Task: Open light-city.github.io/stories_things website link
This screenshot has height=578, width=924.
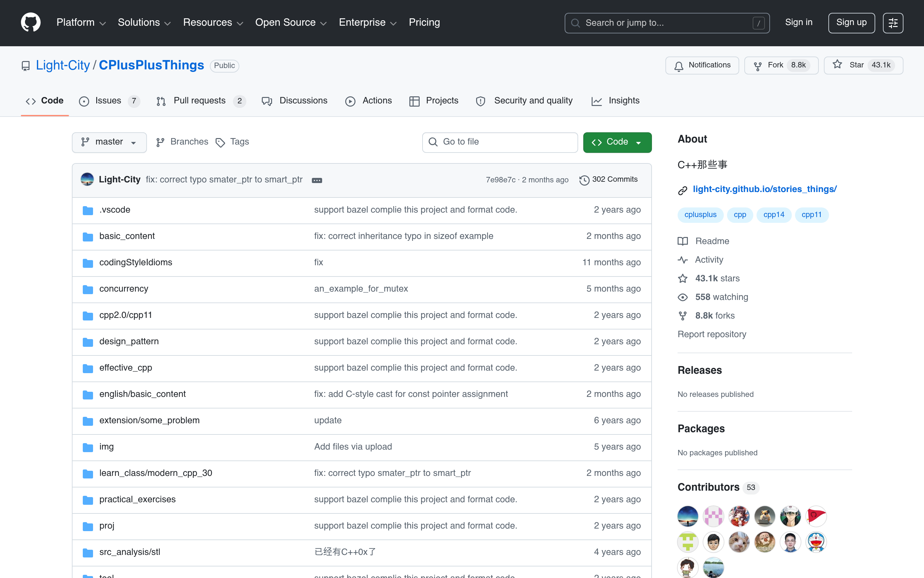Action: (x=765, y=189)
